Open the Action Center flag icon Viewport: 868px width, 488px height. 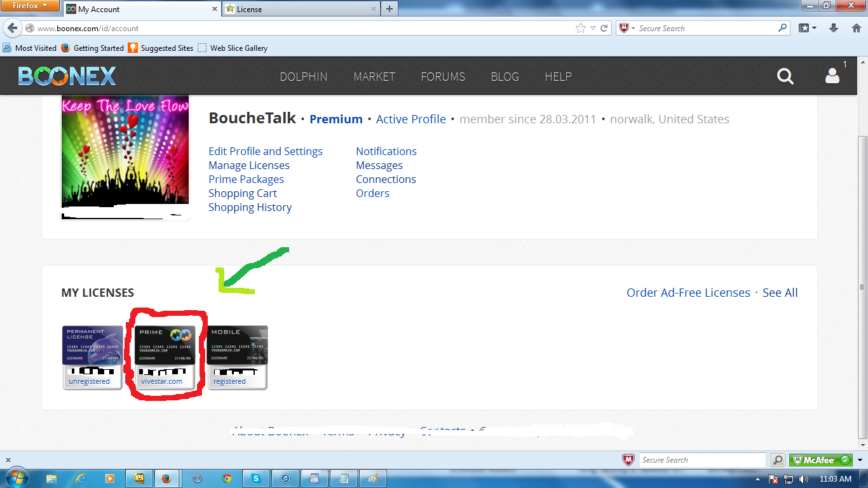(x=775, y=479)
